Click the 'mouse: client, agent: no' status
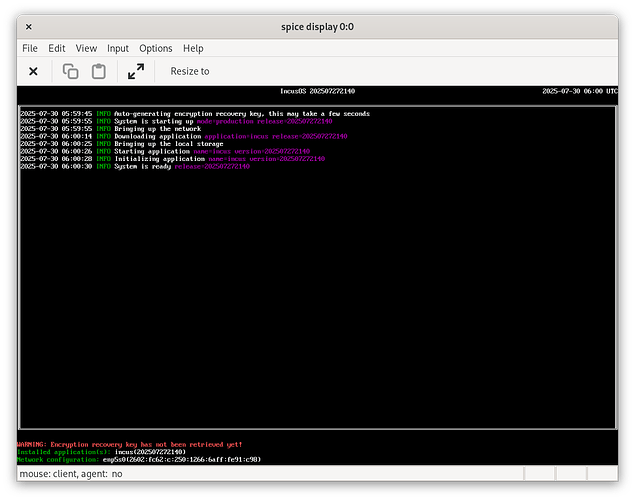635x500 pixels. pyautogui.click(x=71, y=474)
